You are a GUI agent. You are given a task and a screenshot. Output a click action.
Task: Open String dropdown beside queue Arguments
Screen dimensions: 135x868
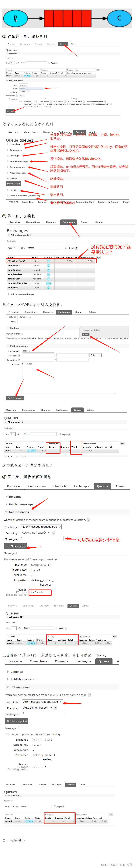point(77,99)
